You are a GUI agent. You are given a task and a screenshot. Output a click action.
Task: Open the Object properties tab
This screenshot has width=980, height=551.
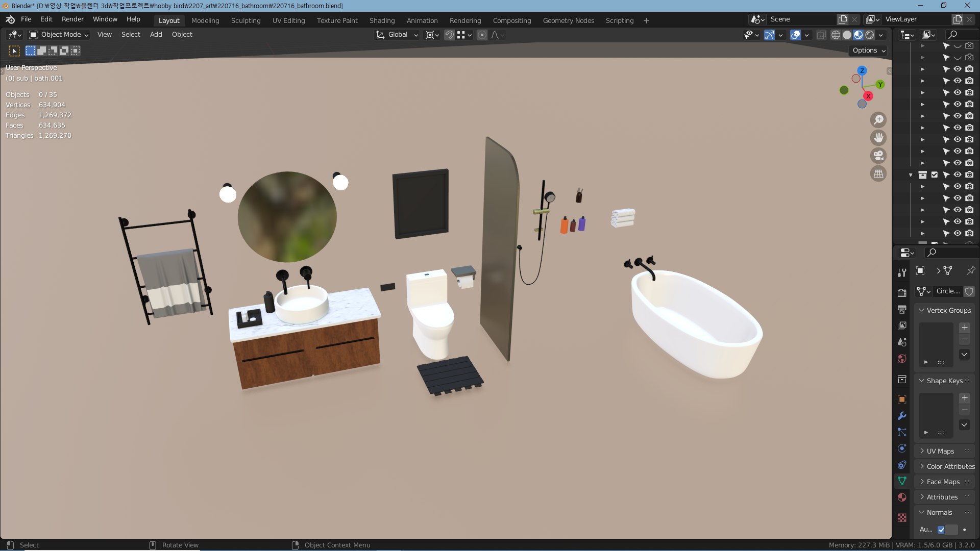coord(902,399)
